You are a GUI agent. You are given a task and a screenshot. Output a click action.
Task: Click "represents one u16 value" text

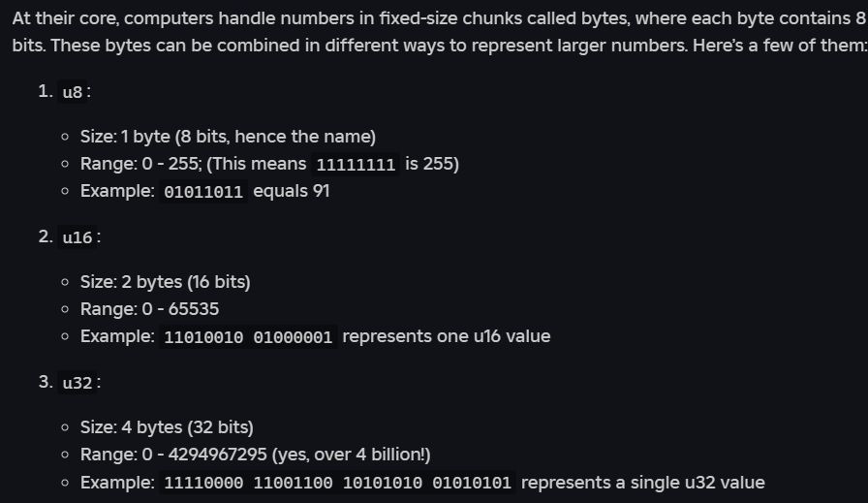pyautogui.click(x=446, y=336)
